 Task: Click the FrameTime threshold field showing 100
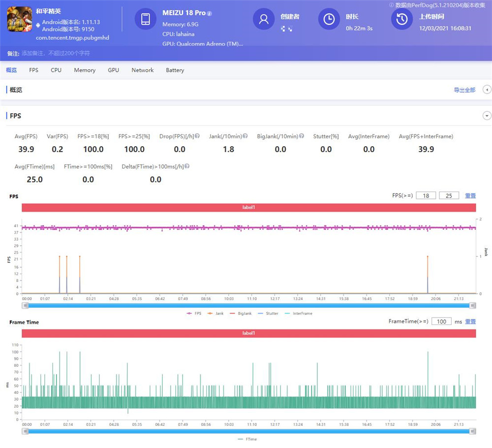coord(441,321)
